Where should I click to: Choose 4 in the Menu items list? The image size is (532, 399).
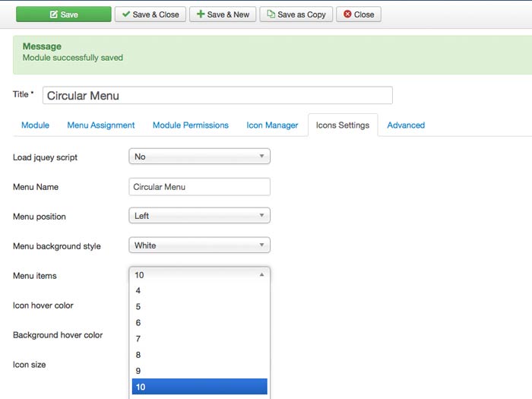pos(200,290)
